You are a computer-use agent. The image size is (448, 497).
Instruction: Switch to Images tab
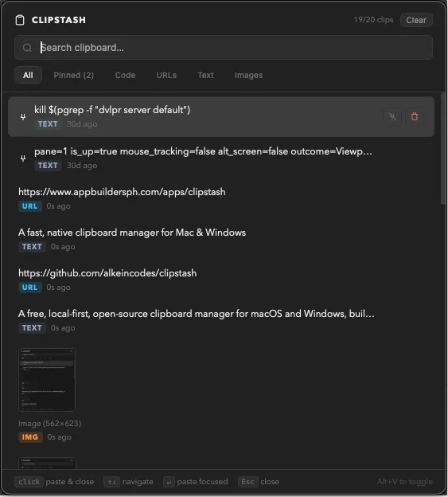pyautogui.click(x=248, y=75)
